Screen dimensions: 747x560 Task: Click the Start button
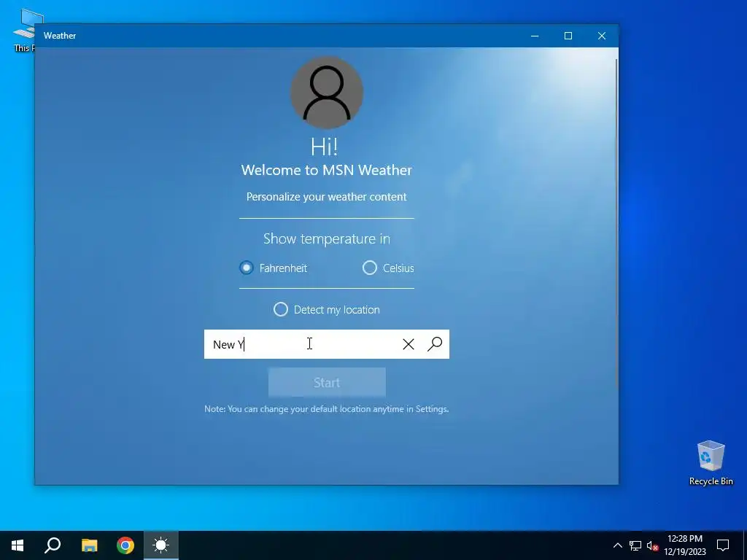[x=327, y=382]
